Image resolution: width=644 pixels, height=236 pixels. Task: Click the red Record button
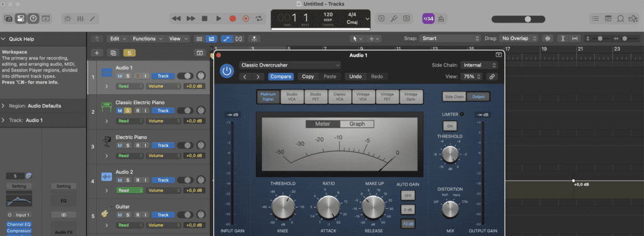point(233,18)
